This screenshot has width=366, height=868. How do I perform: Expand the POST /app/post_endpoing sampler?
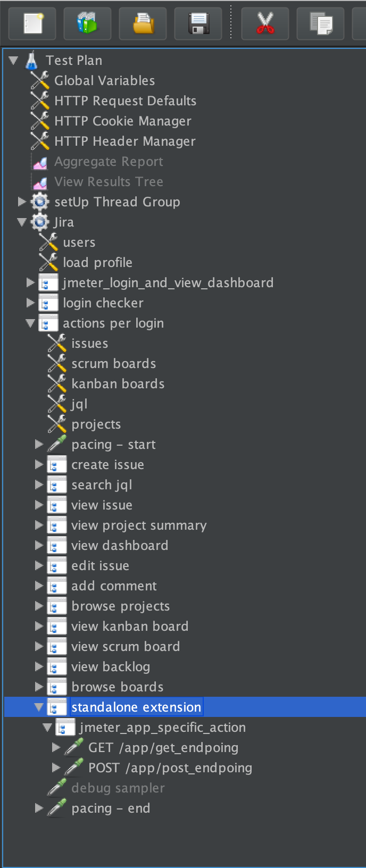click(56, 767)
